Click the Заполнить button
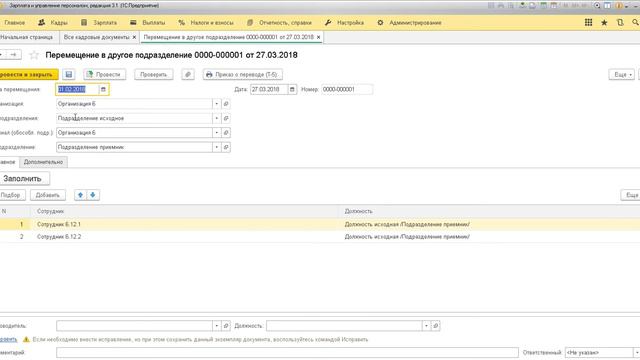The height and width of the screenshot is (360, 640). 24,178
